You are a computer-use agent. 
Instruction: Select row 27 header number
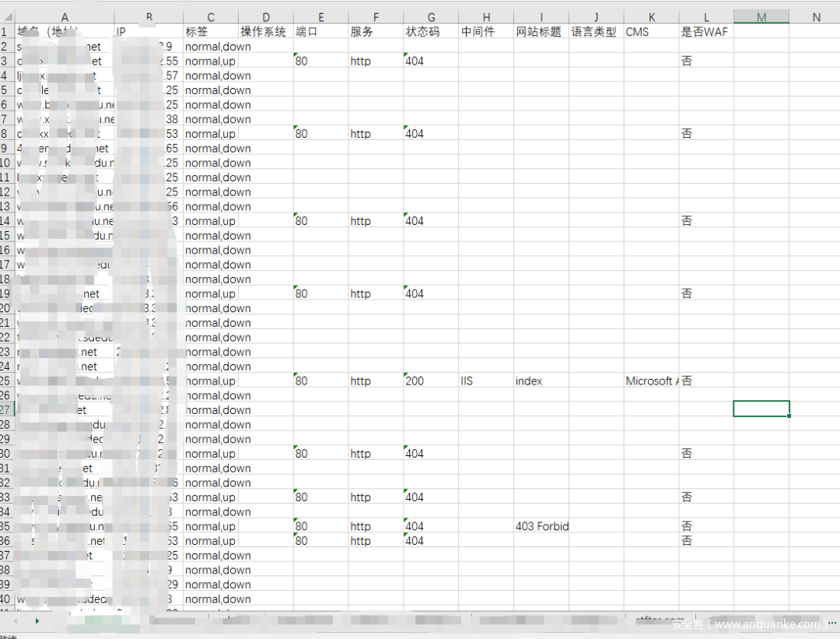(x=5, y=409)
